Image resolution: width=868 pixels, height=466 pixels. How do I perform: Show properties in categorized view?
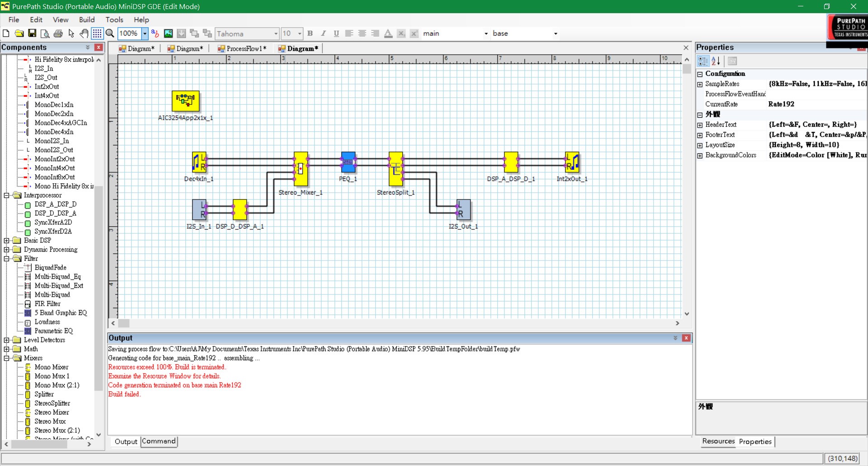(x=703, y=61)
